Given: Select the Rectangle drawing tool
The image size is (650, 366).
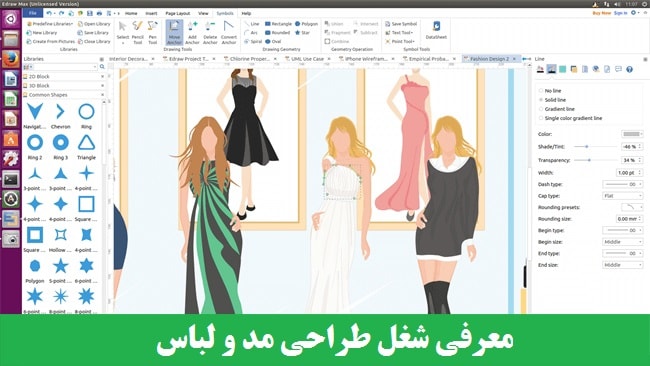Looking at the screenshot, I should tap(278, 24).
